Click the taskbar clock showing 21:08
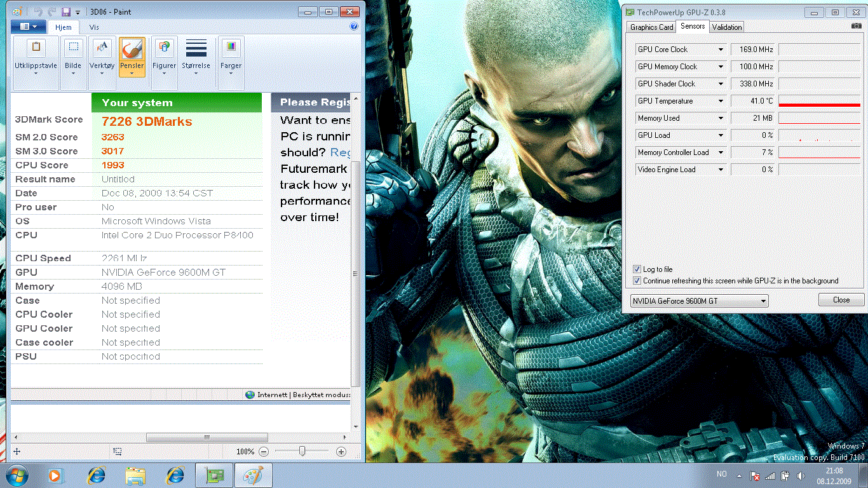 pyautogui.click(x=834, y=476)
